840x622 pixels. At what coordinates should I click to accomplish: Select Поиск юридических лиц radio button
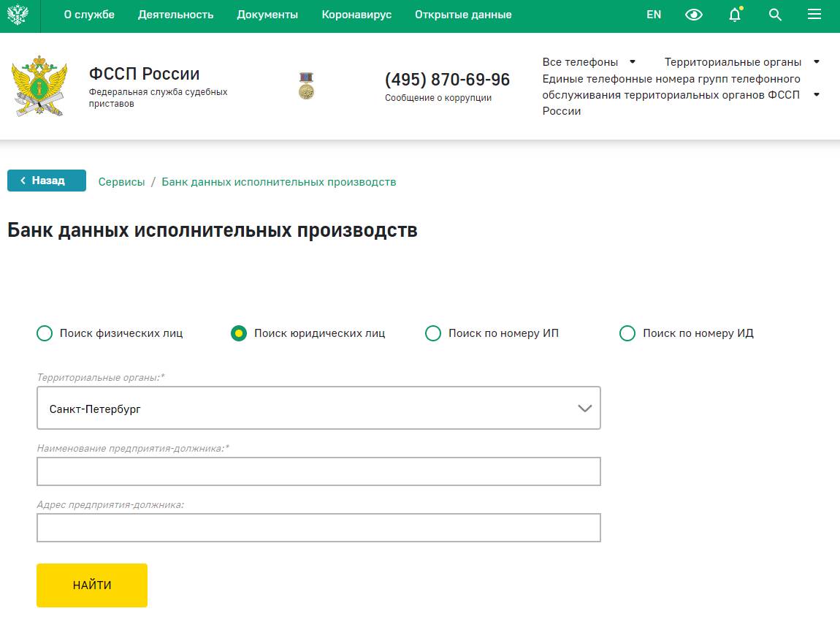pyautogui.click(x=239, y=333)
